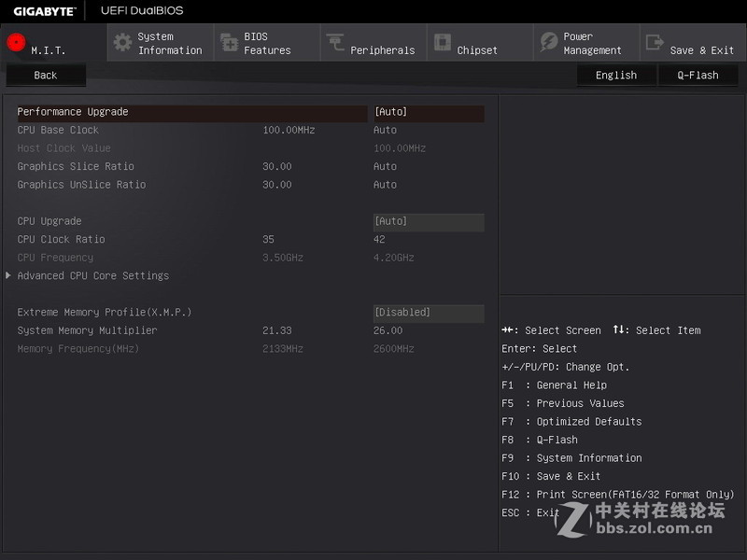Click the Peripherals connector icon

(x=334, y=42)
